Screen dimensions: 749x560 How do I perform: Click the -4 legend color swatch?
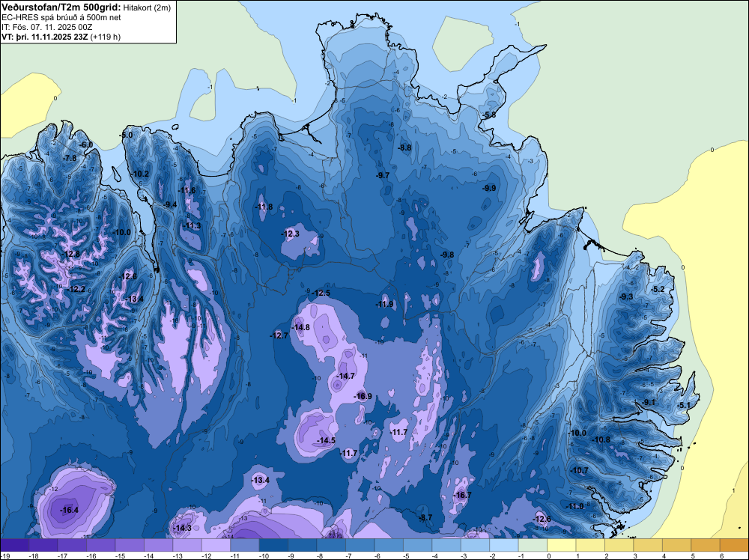446,545
